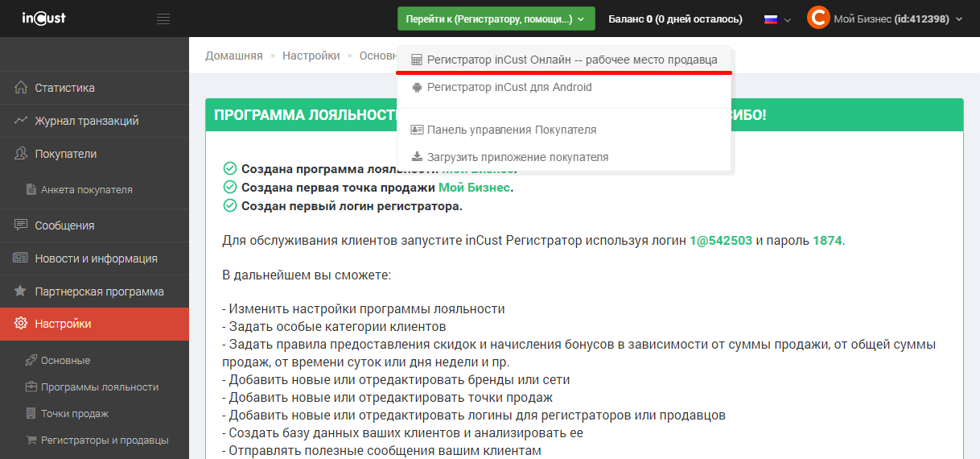Click the orange account avatar icon

pos(817,19)
